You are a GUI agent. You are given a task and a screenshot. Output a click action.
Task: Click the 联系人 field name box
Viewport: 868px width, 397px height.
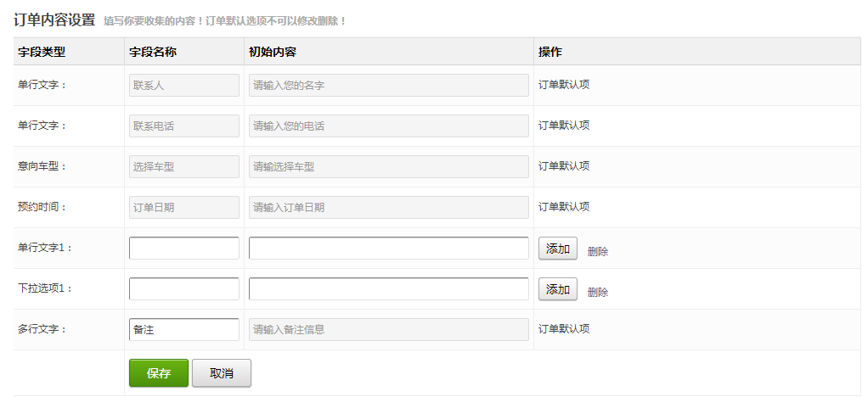pyautogui.click(x=184, y=85)
